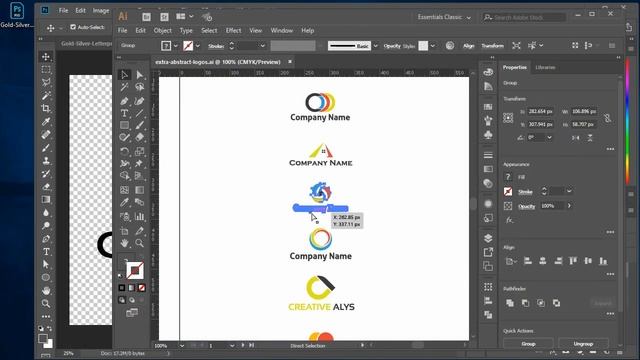Open Illustrator's Object menu
The image size is (640, 360).
[162, 31]
